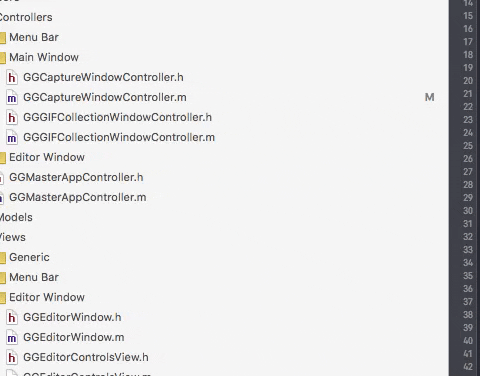Viewport: 480px width, 376px height.
Task: Select the Menu Bar group under Controllers
Action: [34, 37]
